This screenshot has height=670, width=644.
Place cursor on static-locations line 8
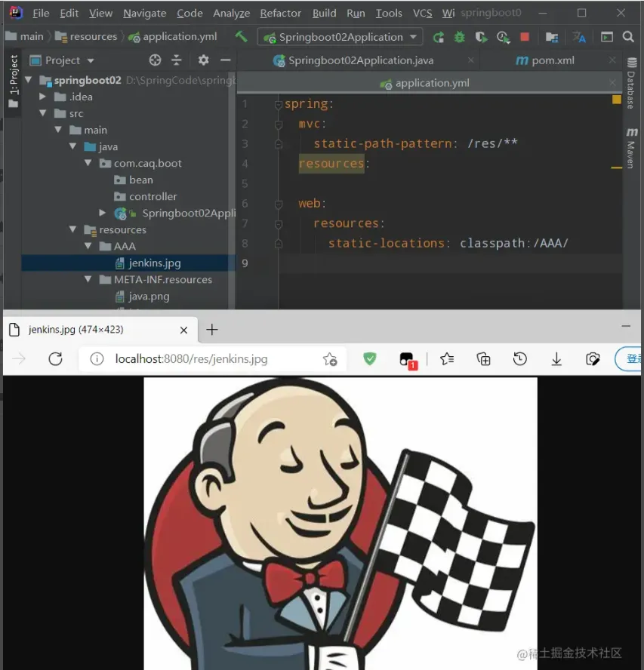(448, 243)
